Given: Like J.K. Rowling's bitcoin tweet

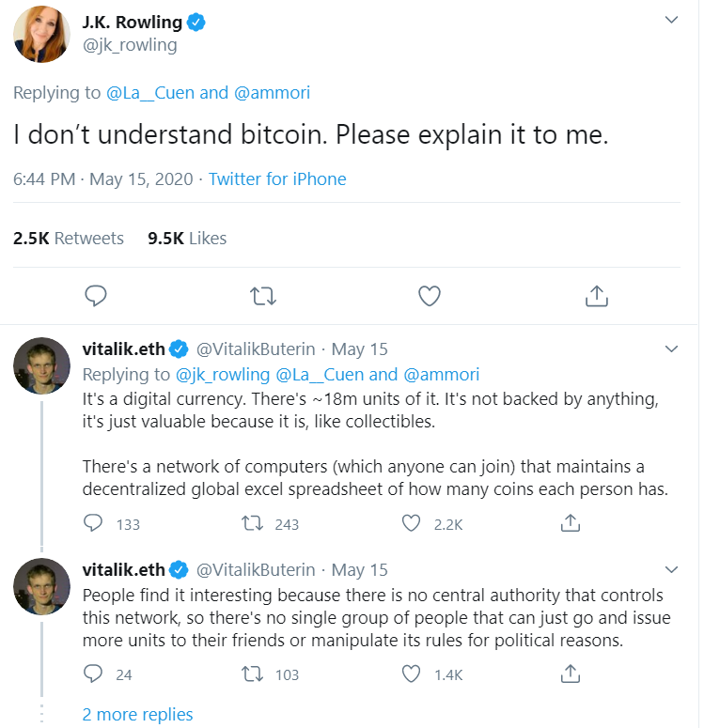Looking at the screenshot, I should click(430, 297).
